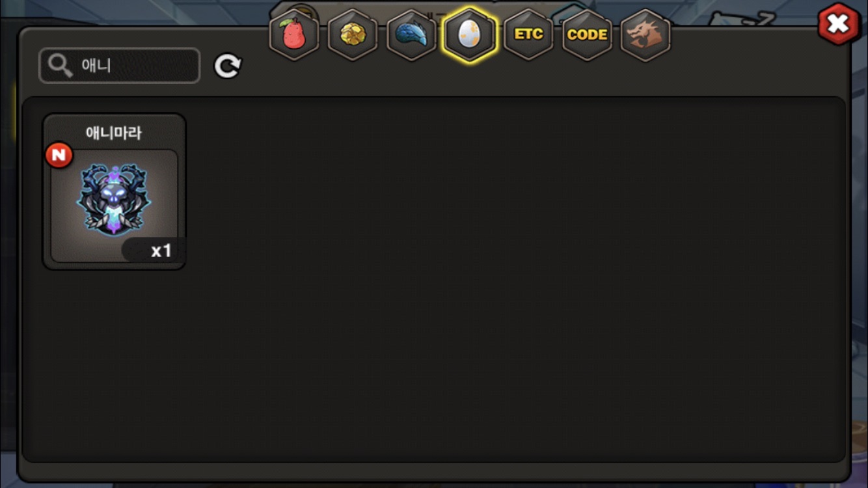Image resolution: width=868 pixels, height=488 pixels.
Task: Focus the search field containing 애니
Action: (120, 66)
